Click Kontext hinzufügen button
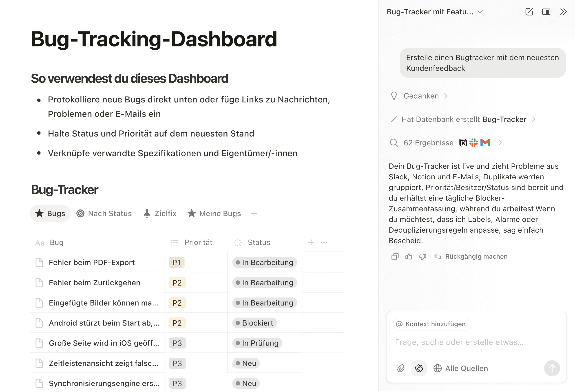This screenshot has height=392, width=575. [x=432, y=324]
